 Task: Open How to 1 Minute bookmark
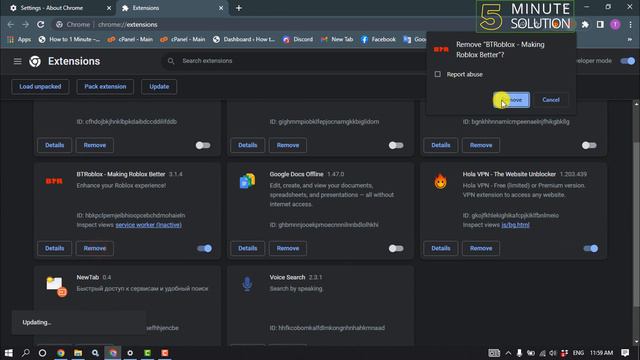click(69, 40)
